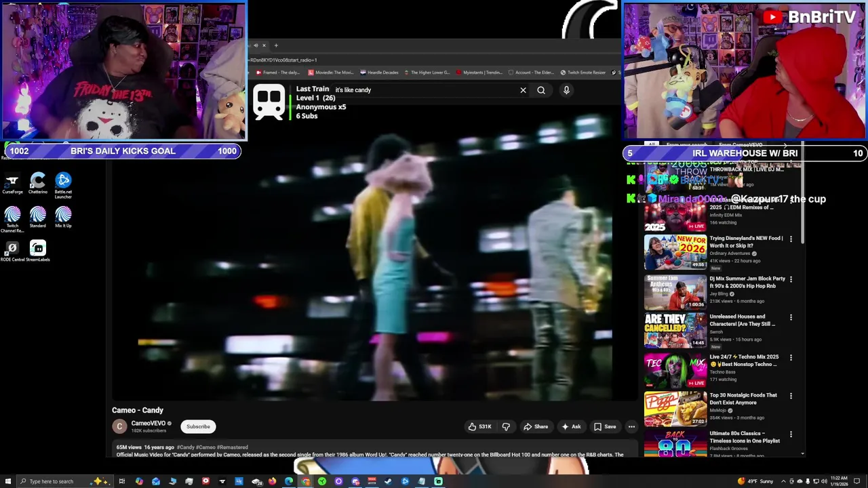Open the CameoVEVO channel avatar
Viewport: 868px width, 488px height.
click(x=119, y=426)
